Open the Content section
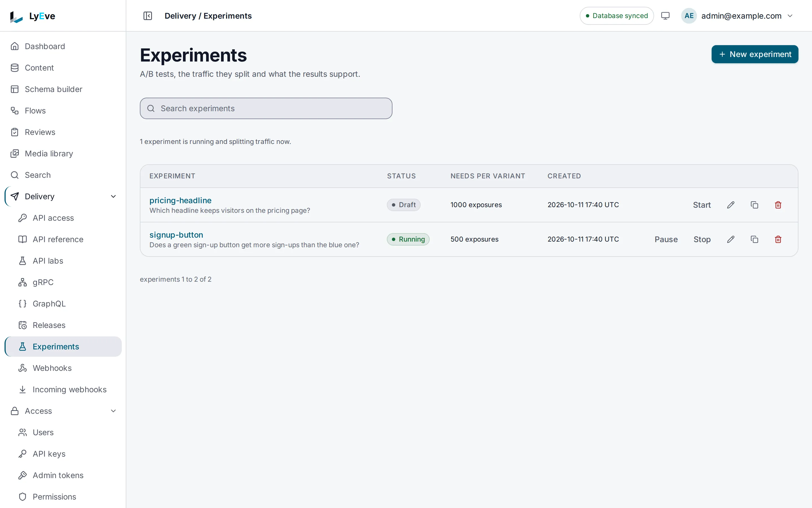This screenshot has height=508, width=812. click(63, 68)
